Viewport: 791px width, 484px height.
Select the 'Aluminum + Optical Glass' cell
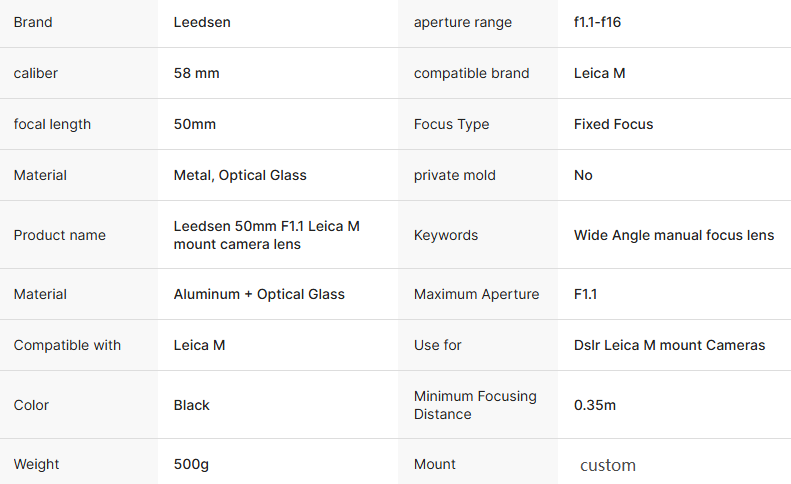pos(259,294)
